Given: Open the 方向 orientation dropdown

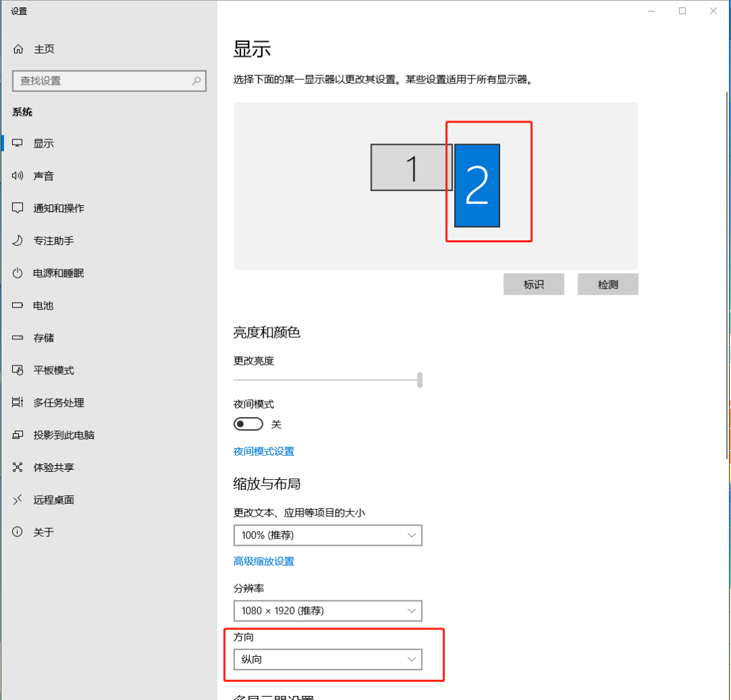Looking at the screenshot, I should pyautogui.click(x=328, y=659).
